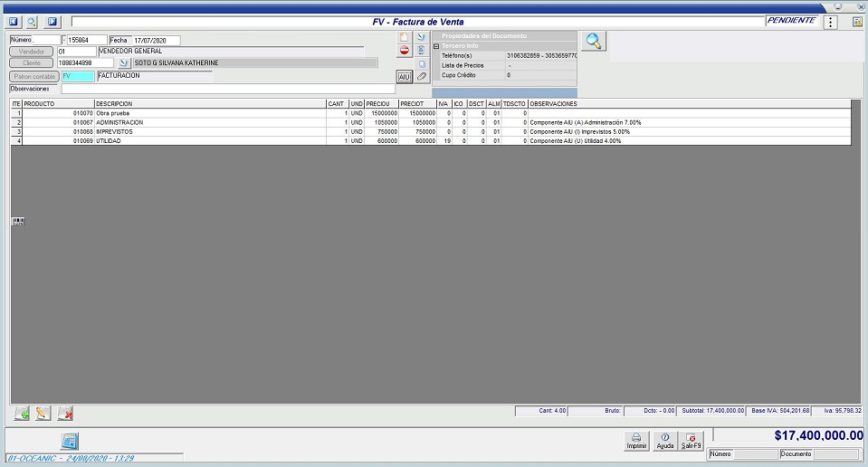The height and width of the screenshot is (467, 868).
Task: Open the three-dot options menu
Action: click(831, 22)
